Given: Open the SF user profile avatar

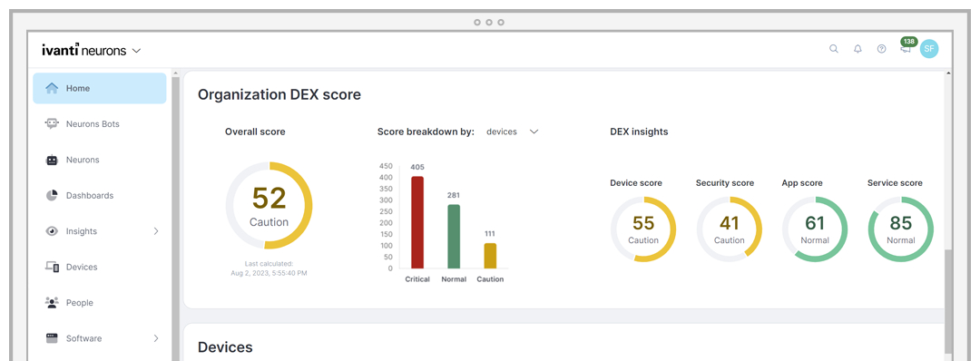Looking at the screenshot, I should pos(929,49).
